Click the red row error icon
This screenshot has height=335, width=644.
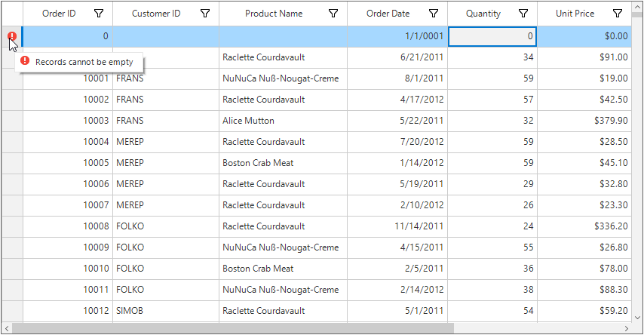click(x=12, y=36)
